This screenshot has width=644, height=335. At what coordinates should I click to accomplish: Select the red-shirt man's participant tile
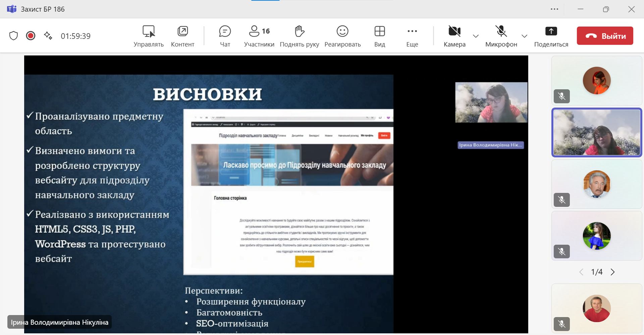point(597,309)
